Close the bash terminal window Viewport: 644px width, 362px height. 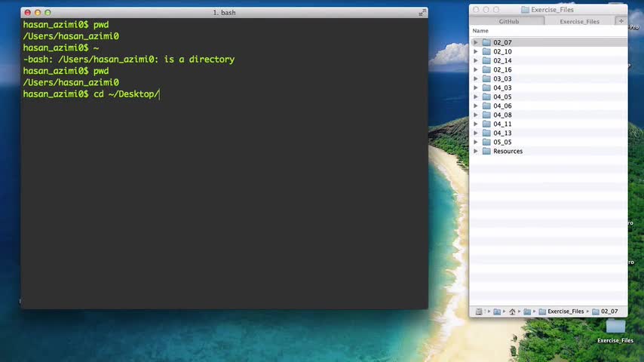(x=27, y=13)
